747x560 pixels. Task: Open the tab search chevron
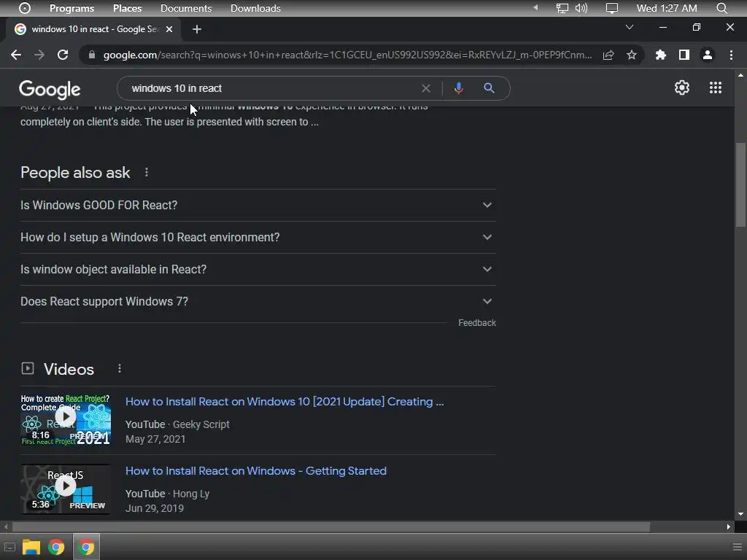[630, 27]
